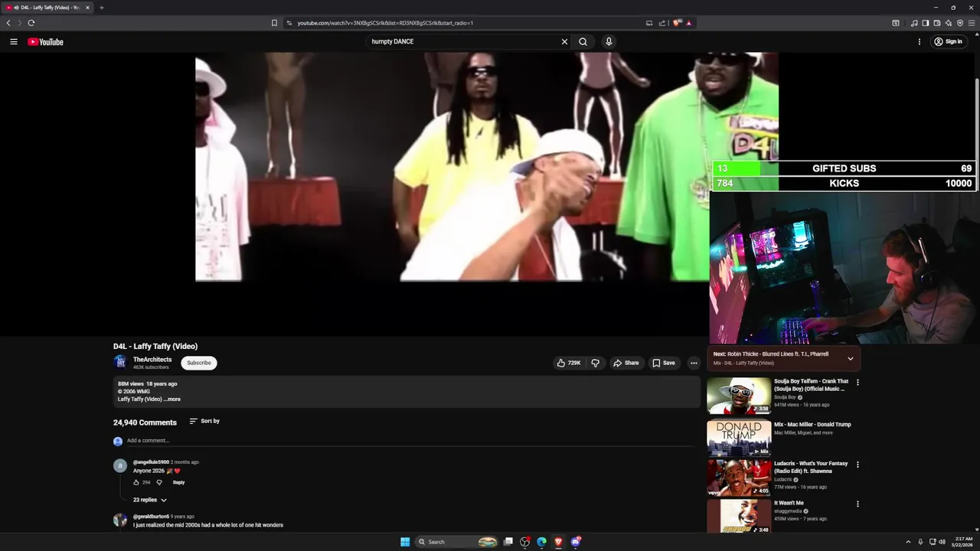This screenshot has width=980, height=551.
Task: Open browser main hamburger menu
Action: [x=971, y=23]
